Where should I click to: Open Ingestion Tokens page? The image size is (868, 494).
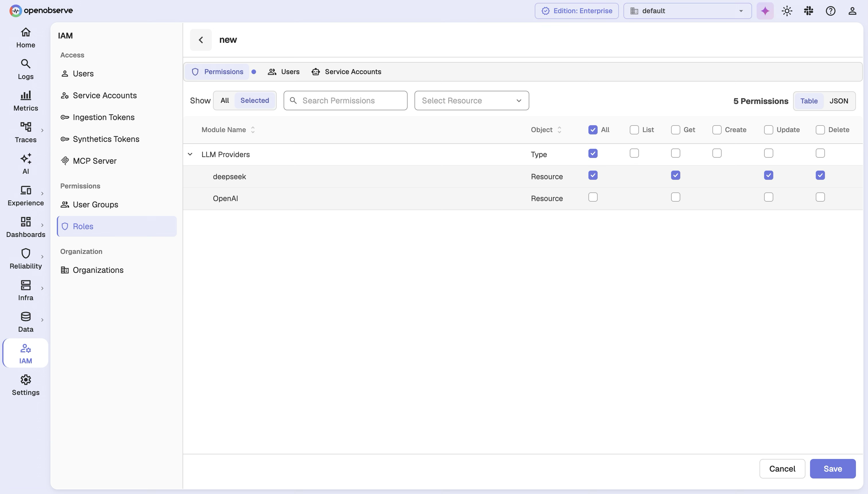[x=117, y=117]
